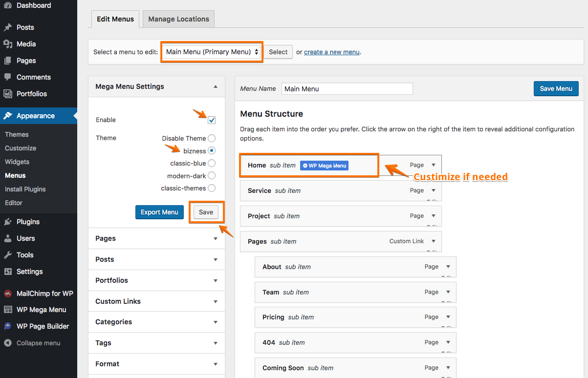Click into the Menu Name field
The width and height of the screenshot is (588, 378).
point(347,89)
